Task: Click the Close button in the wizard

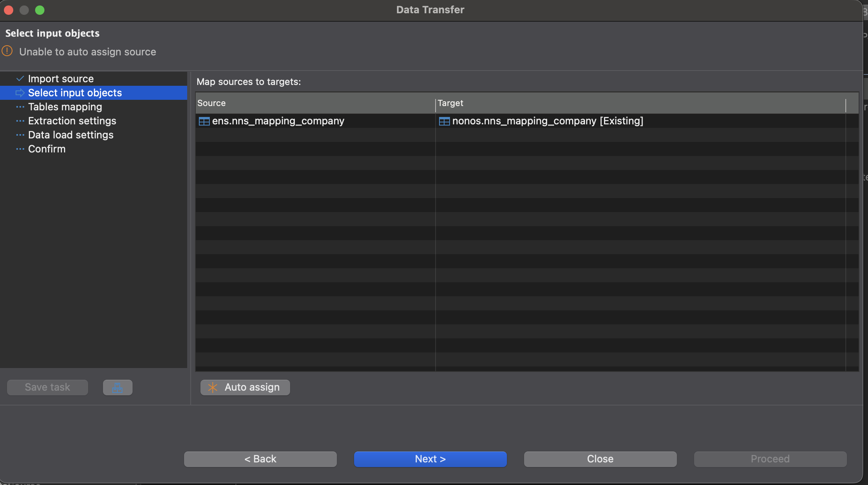Action: (600, 459)
